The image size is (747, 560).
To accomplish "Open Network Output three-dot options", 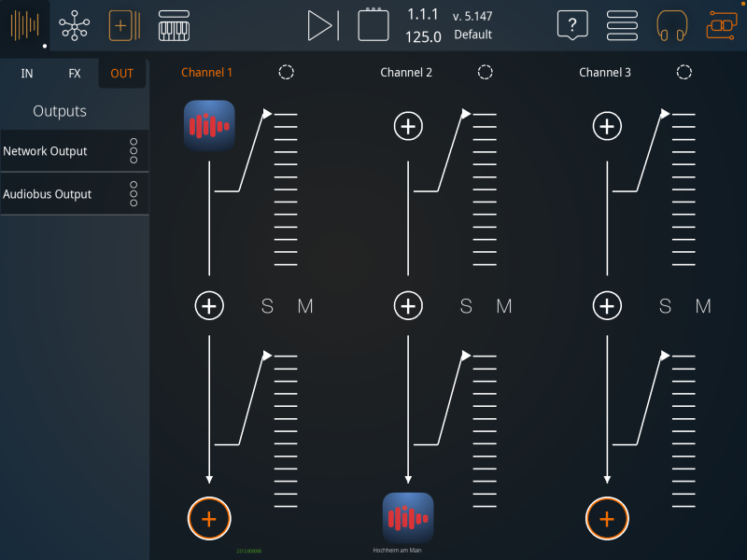I will point(134,151).
